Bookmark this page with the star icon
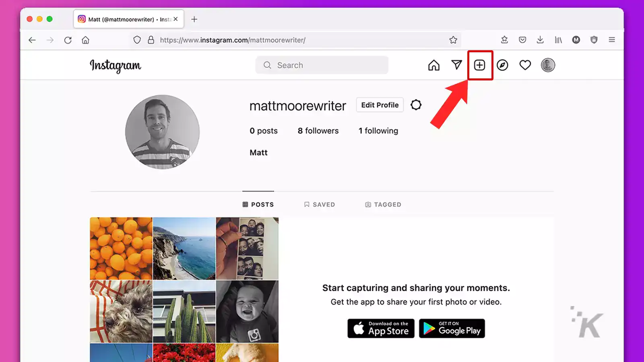Screen dimensions: 644x362 point(453,40)
